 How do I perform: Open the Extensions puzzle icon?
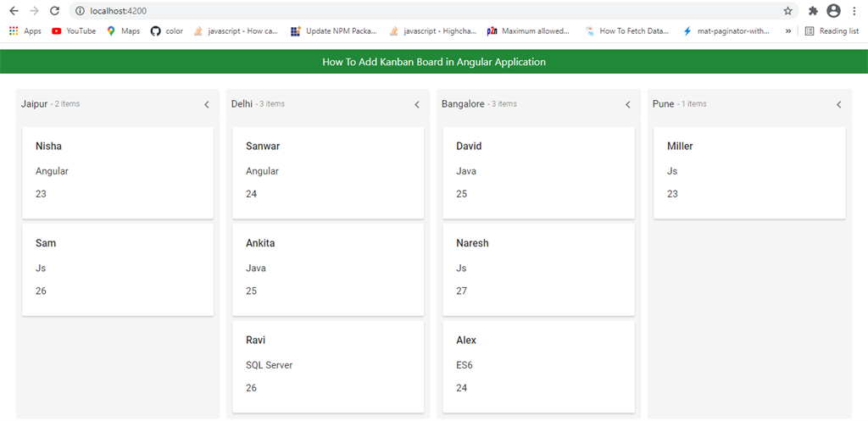pyautogui.click(x=814, y=11)
